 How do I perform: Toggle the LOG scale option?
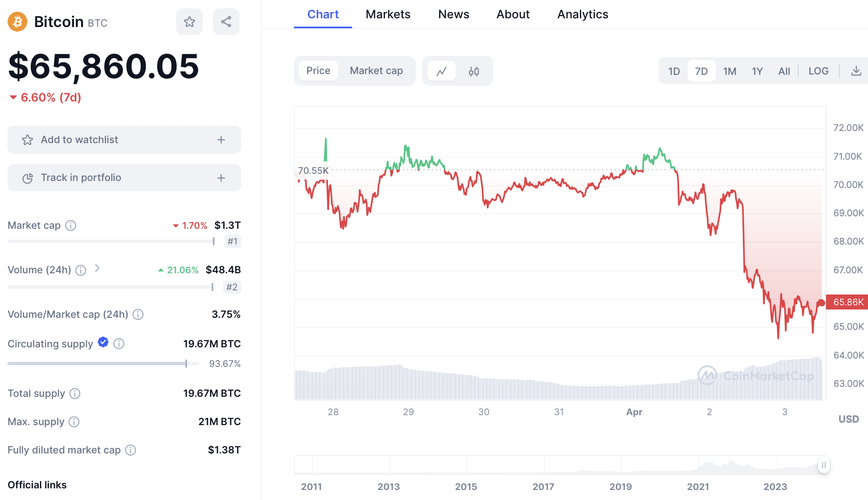tap(818, 71)
